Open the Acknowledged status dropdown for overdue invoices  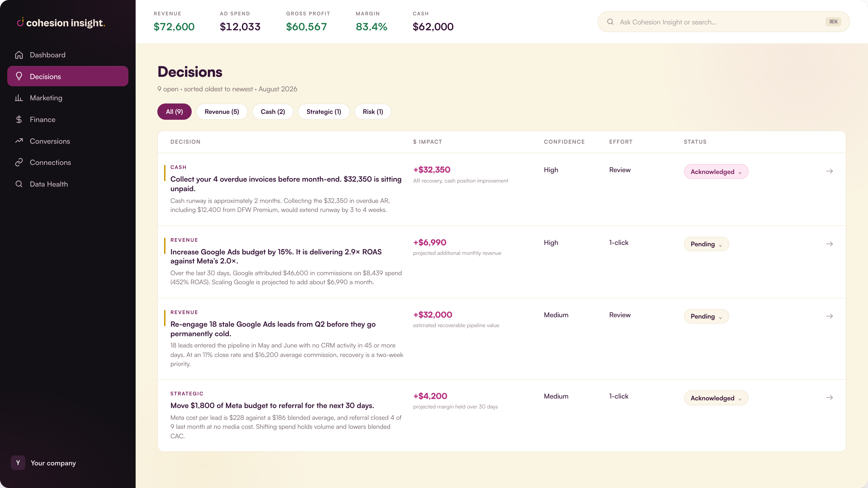(716, 171)
